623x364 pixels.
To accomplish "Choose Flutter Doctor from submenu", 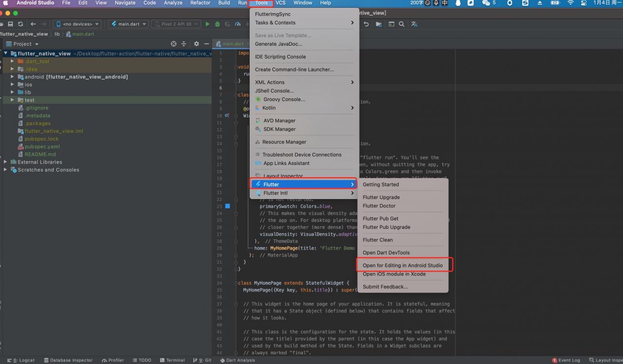I will (379, 206).
